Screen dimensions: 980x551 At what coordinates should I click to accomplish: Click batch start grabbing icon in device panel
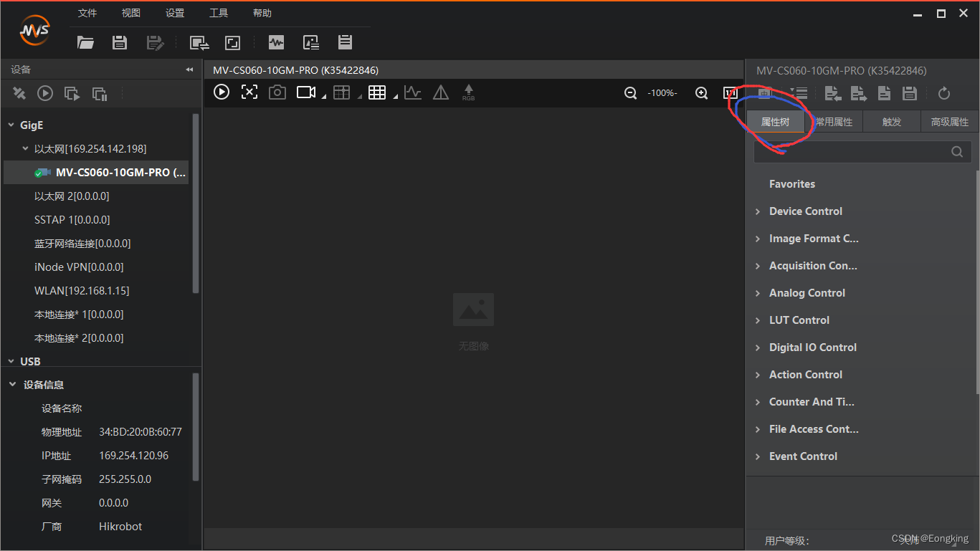pyautogui.click(x=72, y=93)
